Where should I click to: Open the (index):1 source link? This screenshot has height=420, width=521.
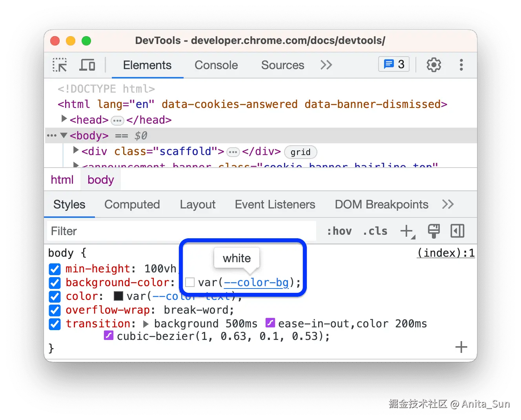coord(446,253)
